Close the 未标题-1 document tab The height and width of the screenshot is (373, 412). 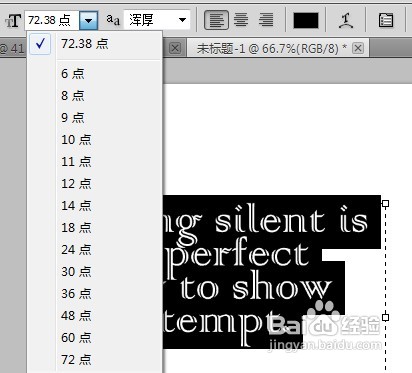click(358, 48)
